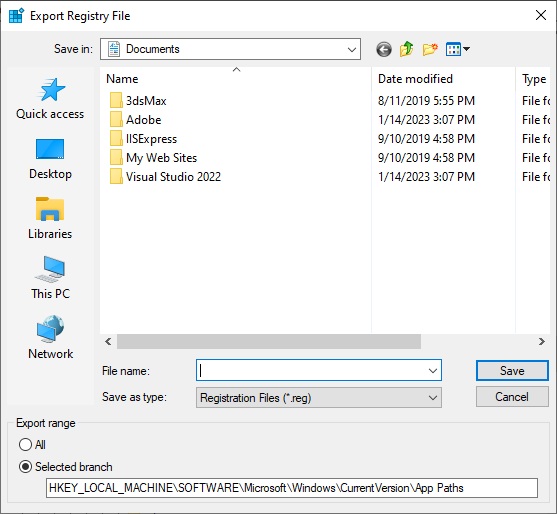Open the Save as type dropdown
Screen dimensions: 557x514
coord(319,397)
